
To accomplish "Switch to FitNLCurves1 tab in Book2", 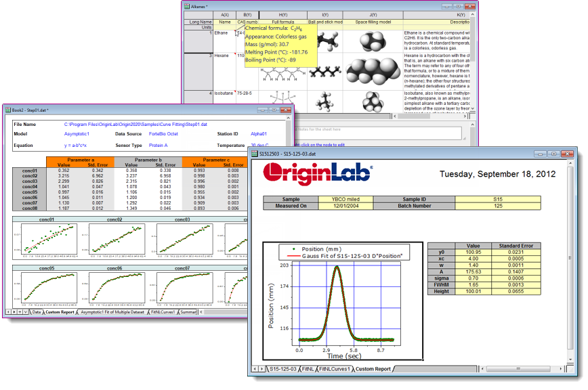I will [x=163, y=312].
